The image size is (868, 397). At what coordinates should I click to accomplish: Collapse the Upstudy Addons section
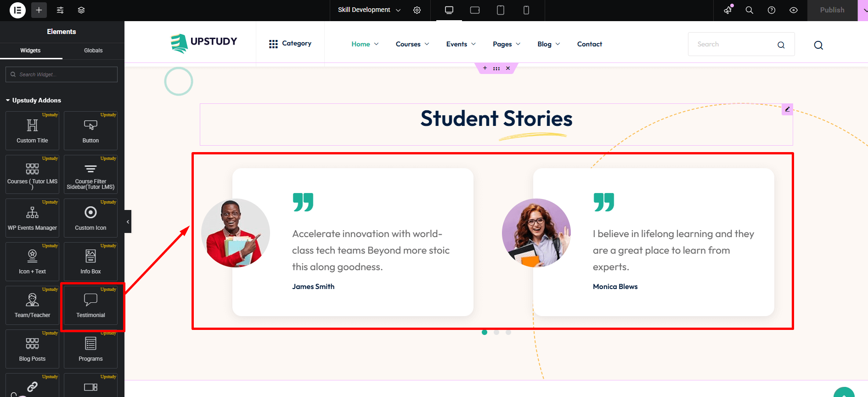click(x=34, y=100)
